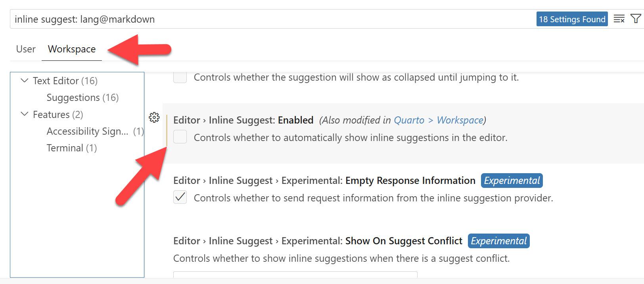Open the Quarto > Workspace link

[439, 120]
